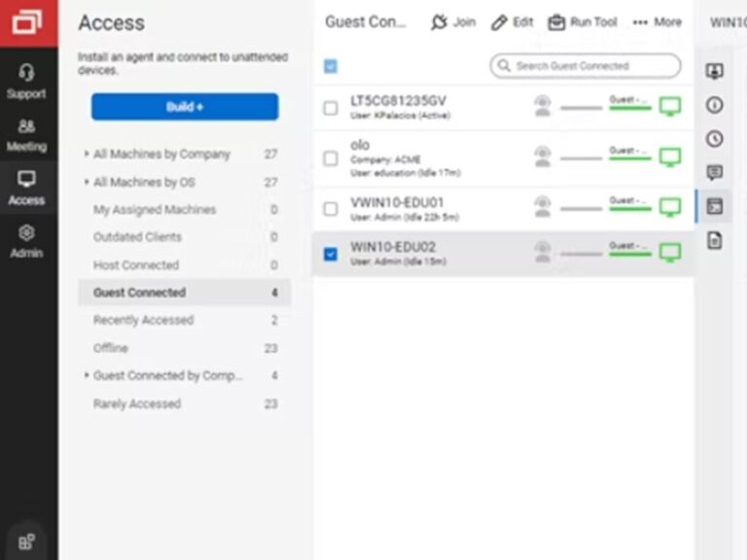Uncheck the WIN10-EDU02 session checkbox

coord(330,254)
